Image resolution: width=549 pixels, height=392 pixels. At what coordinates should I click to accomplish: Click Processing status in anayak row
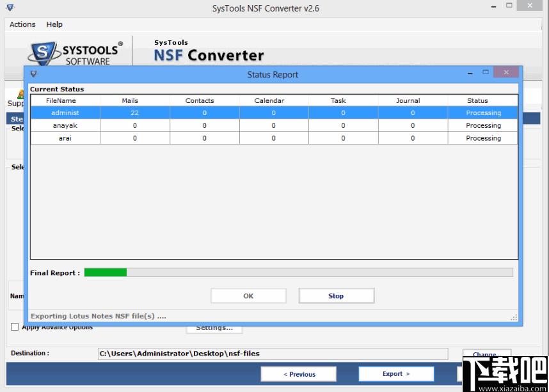point(483,125)
